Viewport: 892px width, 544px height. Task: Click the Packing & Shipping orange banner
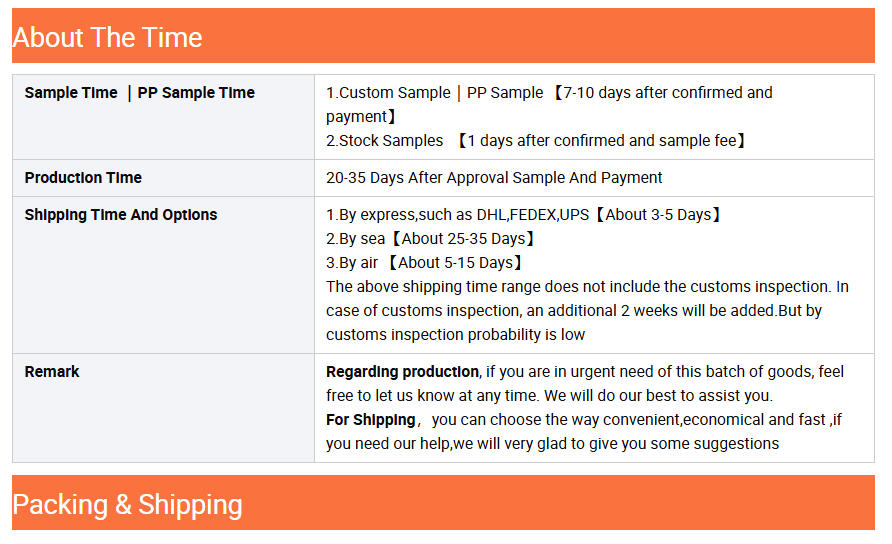[443, 503]
